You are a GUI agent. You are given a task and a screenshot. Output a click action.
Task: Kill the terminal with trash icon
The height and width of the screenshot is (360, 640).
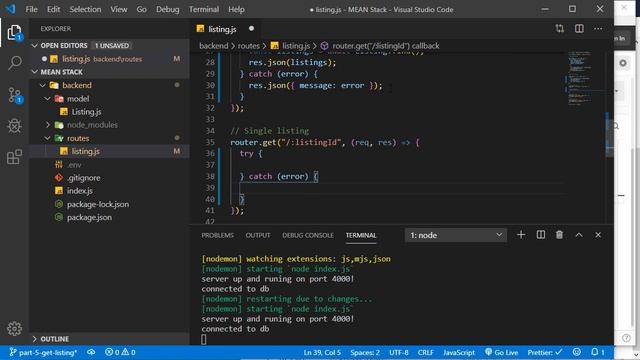(559, 235)
